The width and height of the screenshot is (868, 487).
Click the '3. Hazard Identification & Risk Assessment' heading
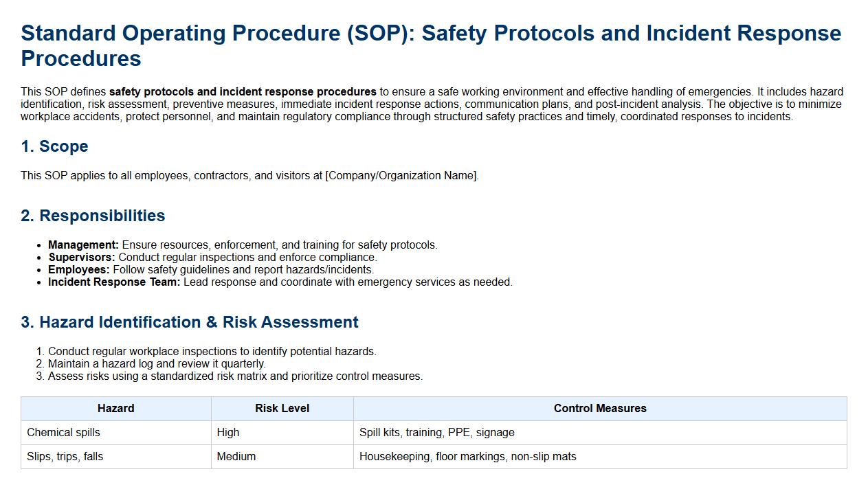[190, 322]
